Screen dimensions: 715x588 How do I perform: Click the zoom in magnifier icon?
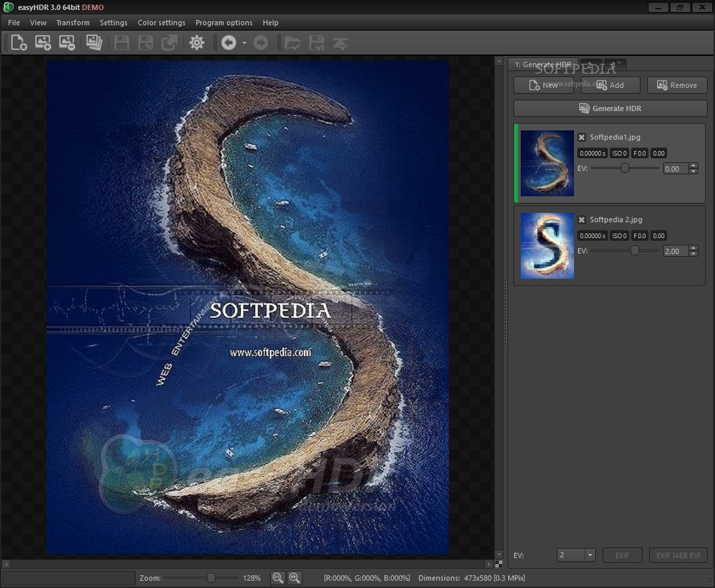pyautogui.click(x=295, y=578)
